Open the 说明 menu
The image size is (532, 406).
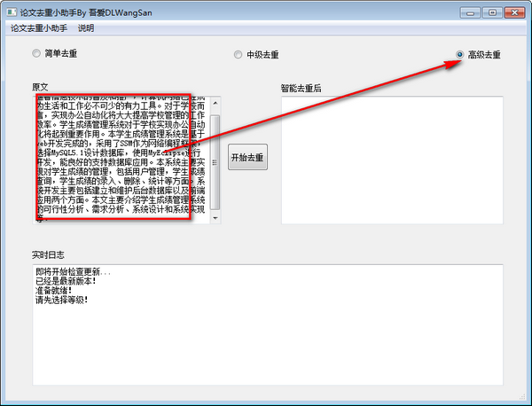[86, 28]
